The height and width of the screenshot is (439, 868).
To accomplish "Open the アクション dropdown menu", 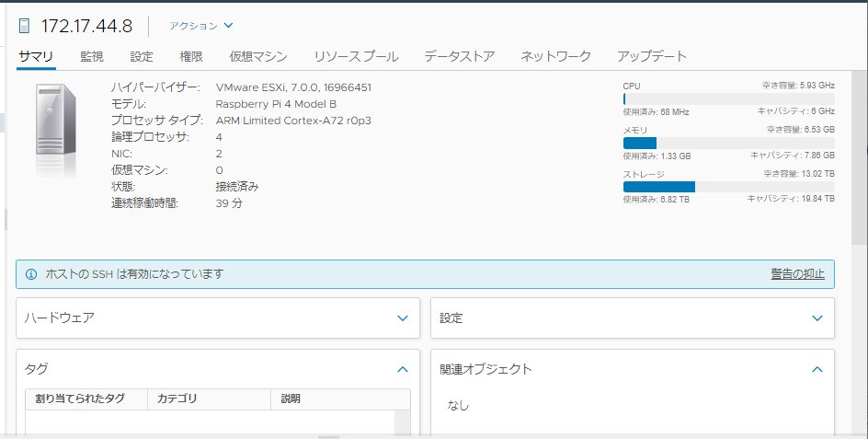I will (201, 26).
